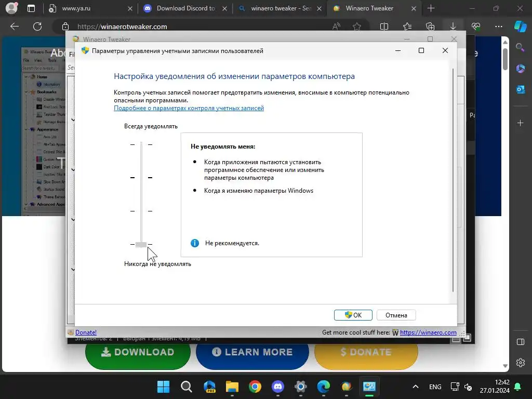532x399 pixels.
Task: Open sidebar settings gear icon
Action: pos(521,362)
